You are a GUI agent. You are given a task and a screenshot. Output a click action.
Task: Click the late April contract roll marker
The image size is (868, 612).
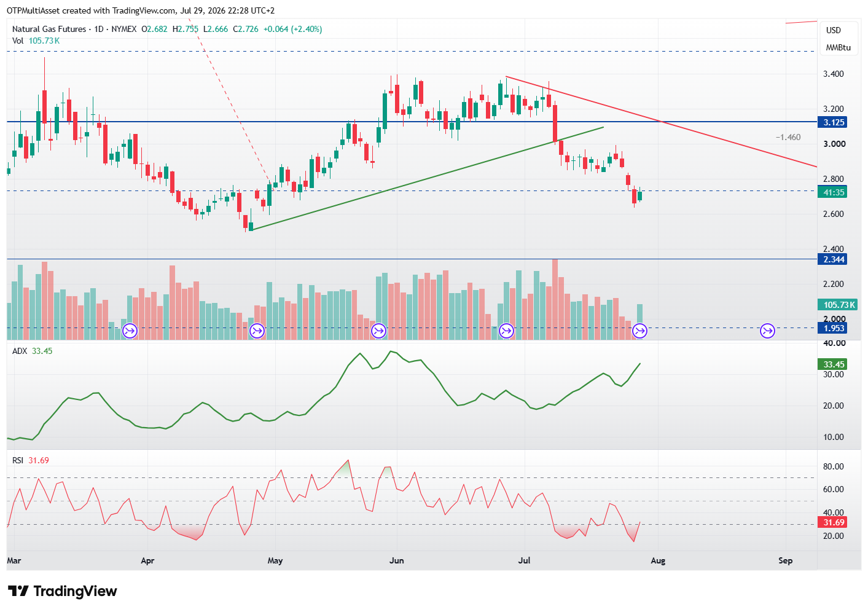click(257, 331)
